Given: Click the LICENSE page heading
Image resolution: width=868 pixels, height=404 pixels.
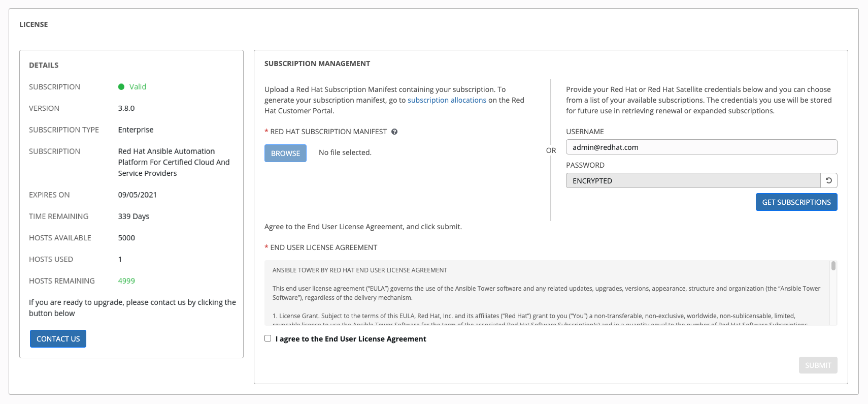Looking at the screenshot, I should pyautogui.click(x=34, y=24).
